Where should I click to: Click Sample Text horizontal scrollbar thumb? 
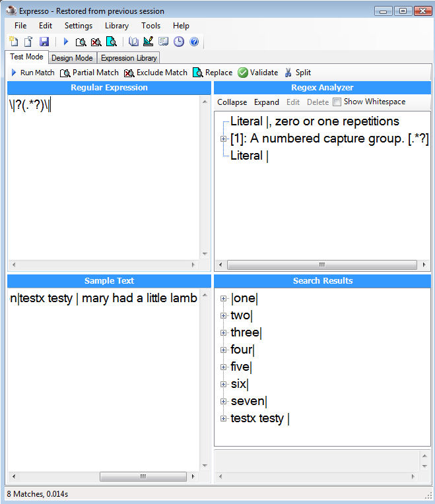click(x=143, y=476)
